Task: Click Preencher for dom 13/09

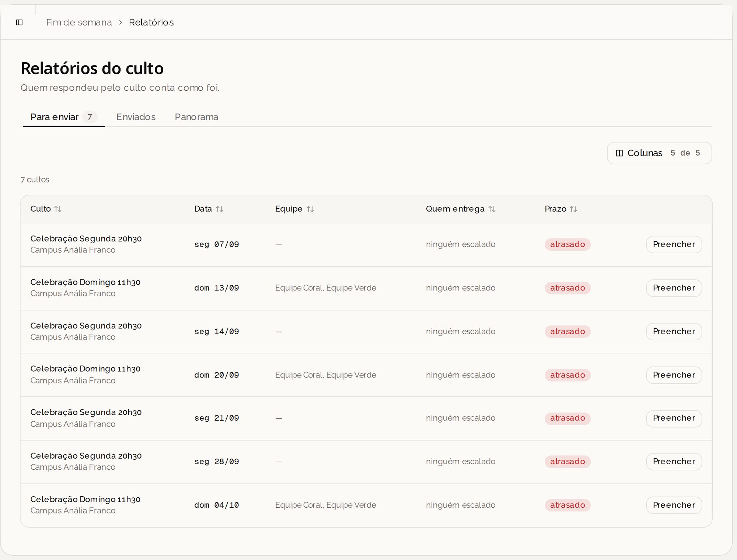Action: [674, 288]
